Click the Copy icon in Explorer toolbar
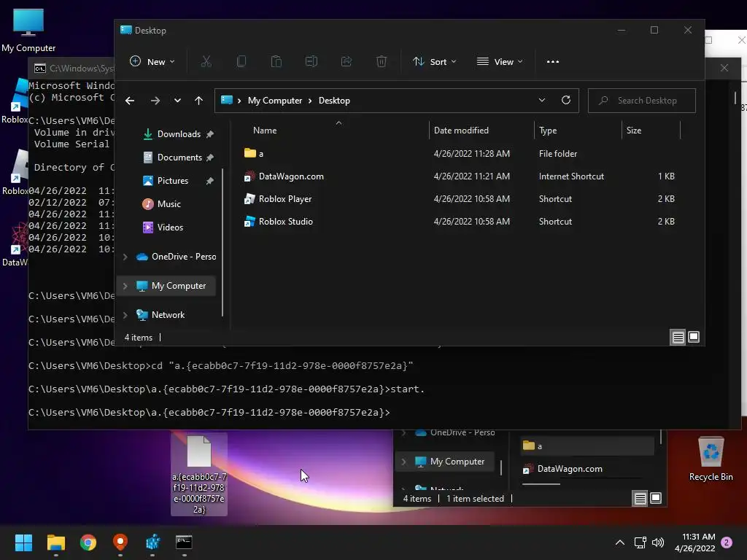Screen dimensions: 747x560 click(x=241, y=61)
